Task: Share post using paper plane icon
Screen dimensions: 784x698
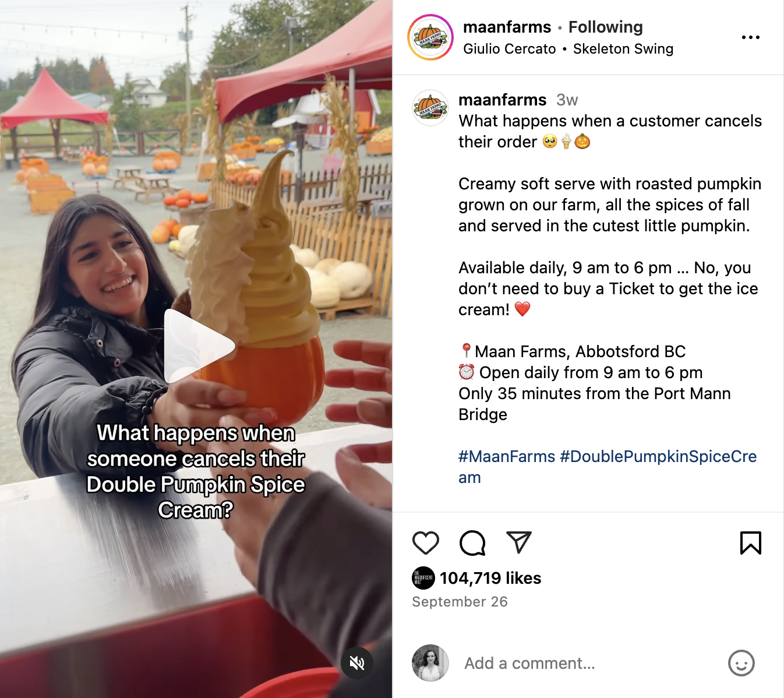Action: coord(519,542)
